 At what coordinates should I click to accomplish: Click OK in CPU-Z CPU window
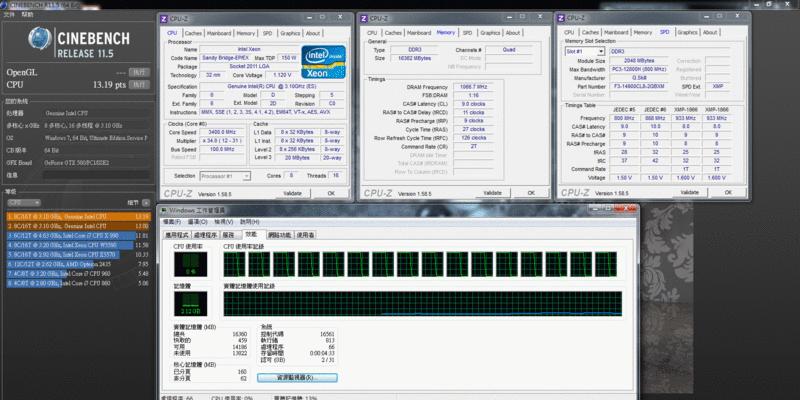[331, 193]
